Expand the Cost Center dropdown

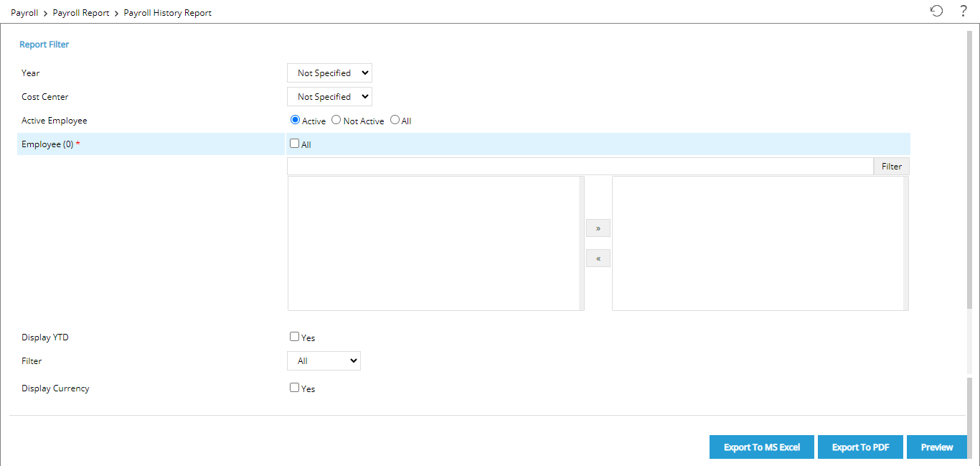point(329,97)
